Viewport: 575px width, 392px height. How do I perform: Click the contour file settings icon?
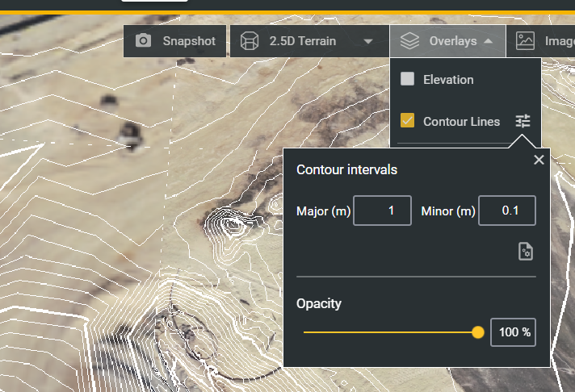click(x=526, y=252)
